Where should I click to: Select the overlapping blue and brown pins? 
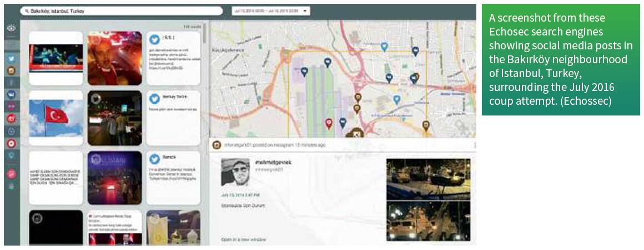click(414, 78)
